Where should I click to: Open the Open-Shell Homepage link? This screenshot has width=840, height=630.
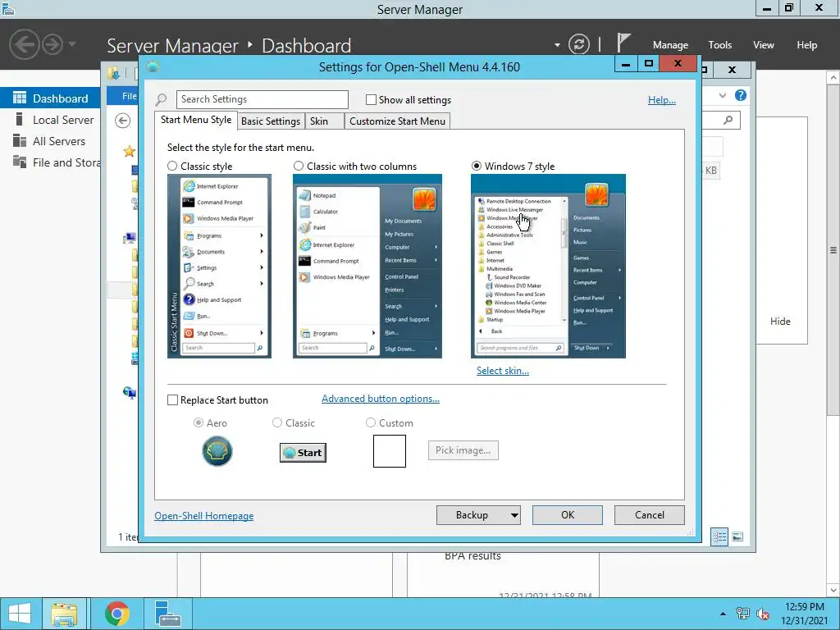coord(203,516)
